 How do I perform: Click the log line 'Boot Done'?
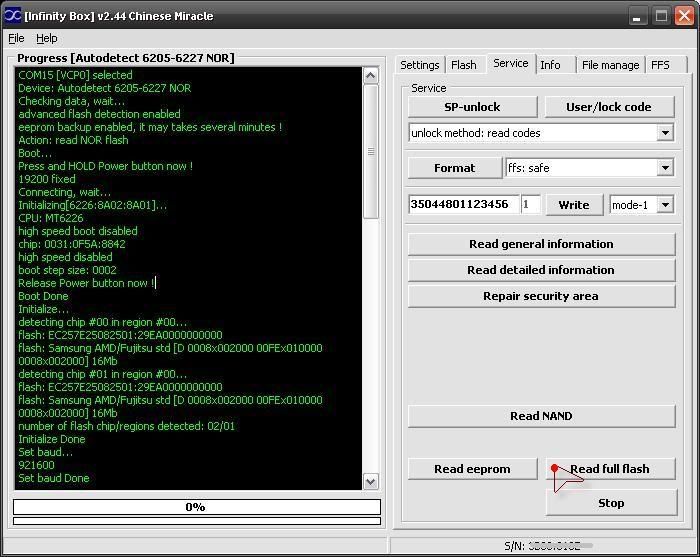tap(43, 296)
